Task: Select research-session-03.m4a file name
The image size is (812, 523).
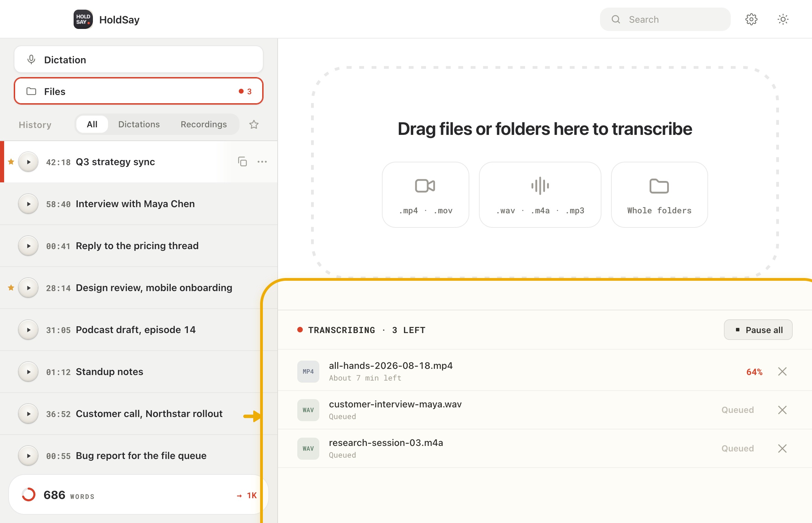Action: point(386,442)
